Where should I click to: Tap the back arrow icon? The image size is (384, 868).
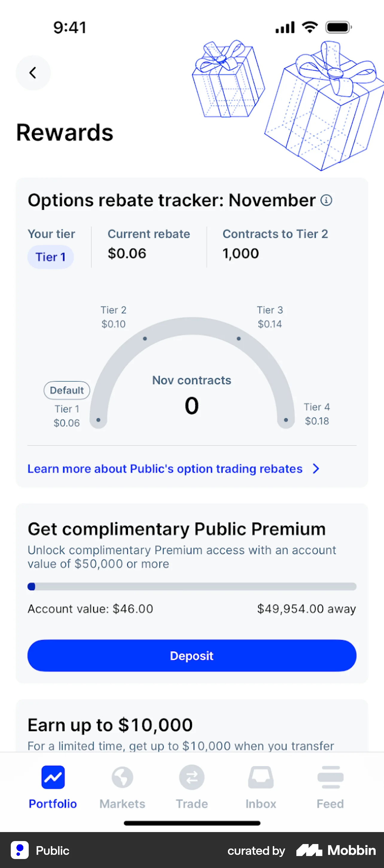pyautogui.click(x=33, y=73)
